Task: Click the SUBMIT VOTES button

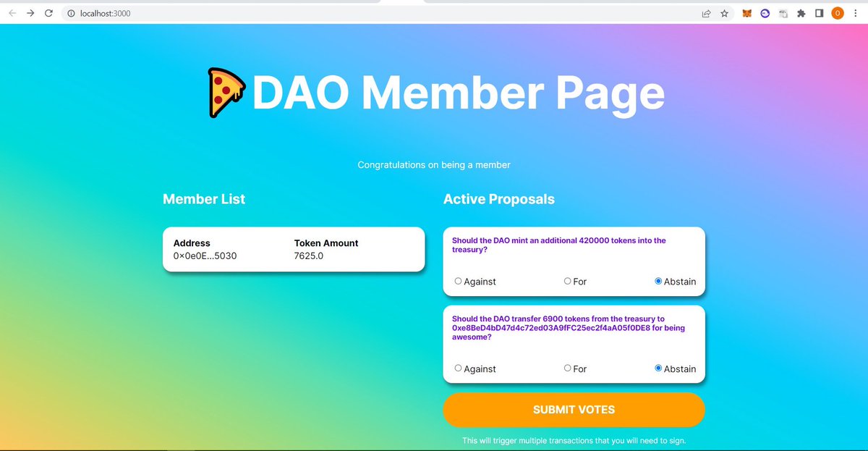Action: pos(574,410)
